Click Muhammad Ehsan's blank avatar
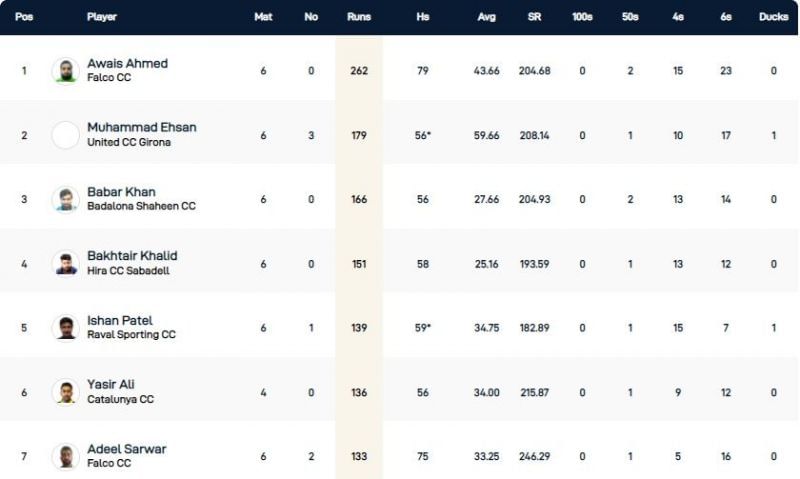Viewport: 800px width, 479px height. point(65,135)
